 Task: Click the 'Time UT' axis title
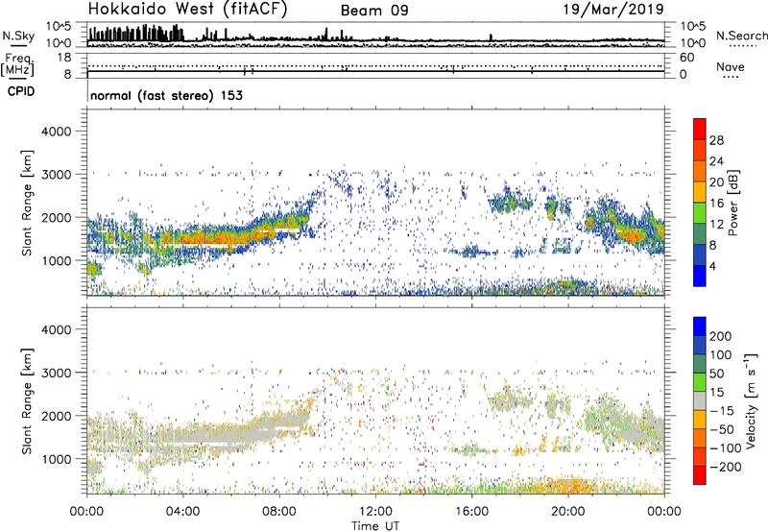pyautogui.click(x=375, y=525)
